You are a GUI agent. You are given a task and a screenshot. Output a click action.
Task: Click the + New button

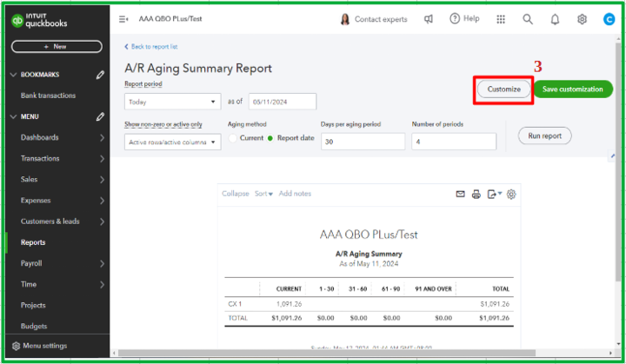click(x=57, y=47)
